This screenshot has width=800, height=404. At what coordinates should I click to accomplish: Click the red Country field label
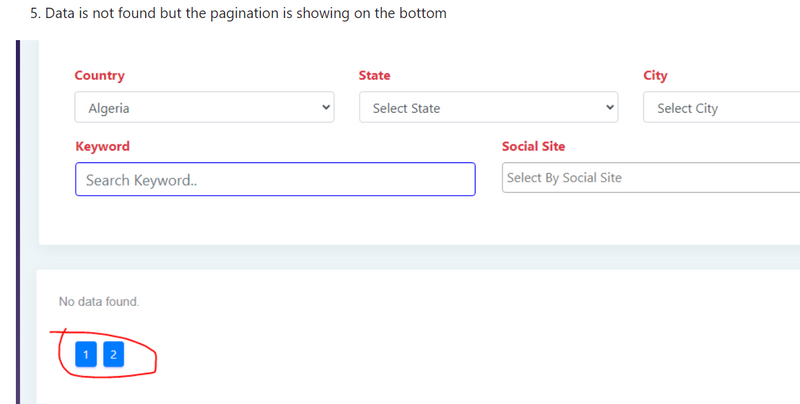tap(100, 76)
